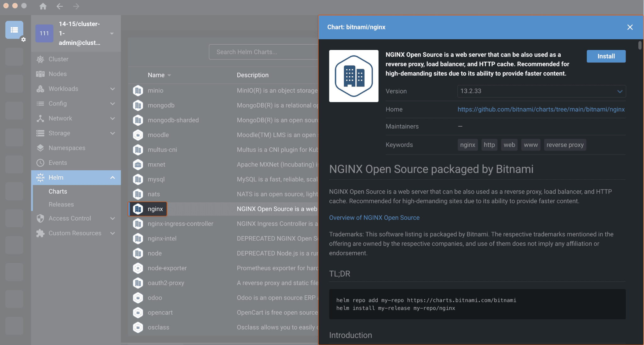The width and height of the screenshot is (644, 345).
Task: Select the nginx-ingress-controller chart row
Action: (223, 224)
